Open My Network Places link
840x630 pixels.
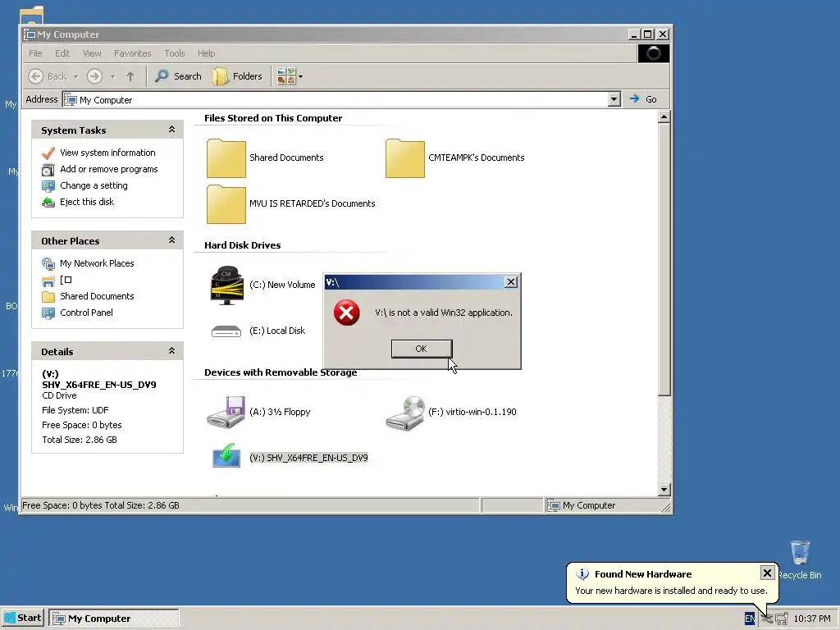coord(97,263)
